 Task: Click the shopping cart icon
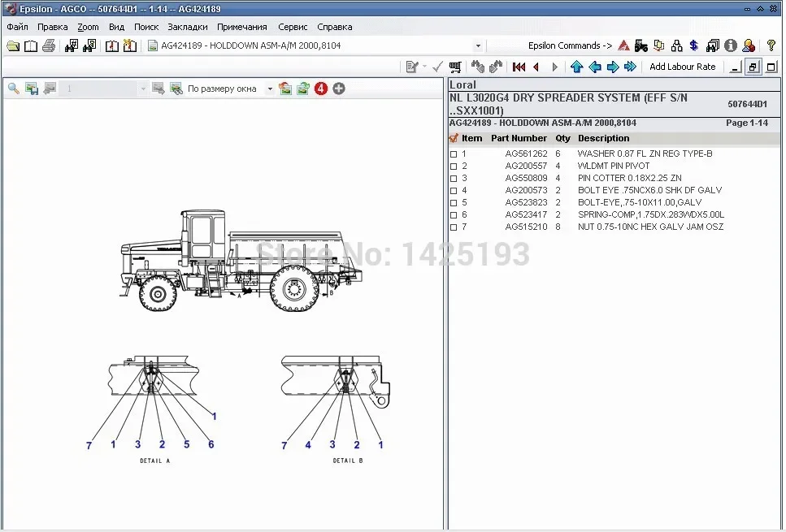pyautogui.click(x=456, y=67)
